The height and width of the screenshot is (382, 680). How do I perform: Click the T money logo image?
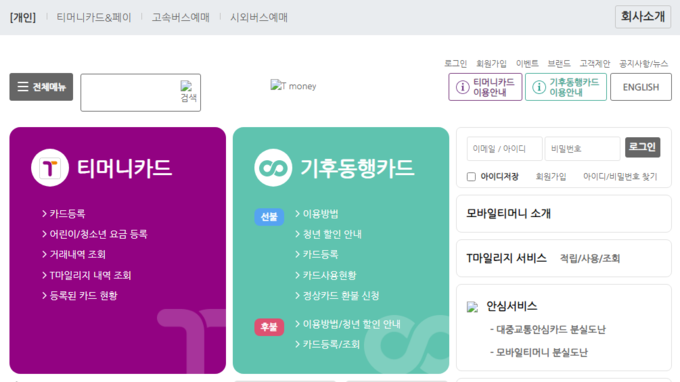point(293,85)
